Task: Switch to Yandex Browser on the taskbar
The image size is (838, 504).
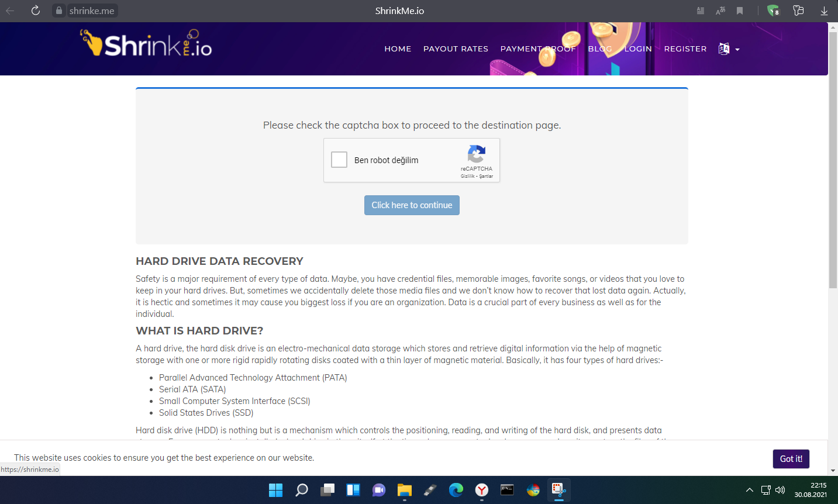Action: tap(481, 490)
